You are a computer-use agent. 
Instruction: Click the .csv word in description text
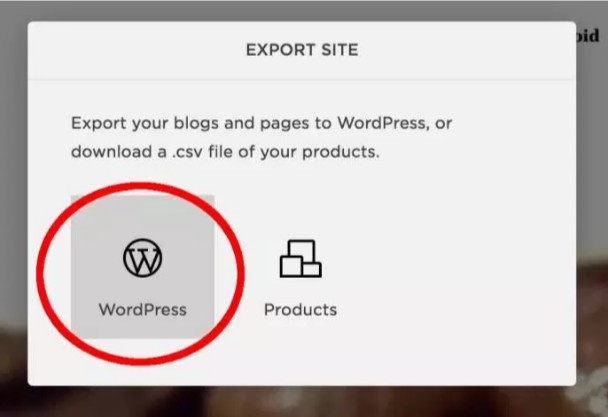click(187, 152)
